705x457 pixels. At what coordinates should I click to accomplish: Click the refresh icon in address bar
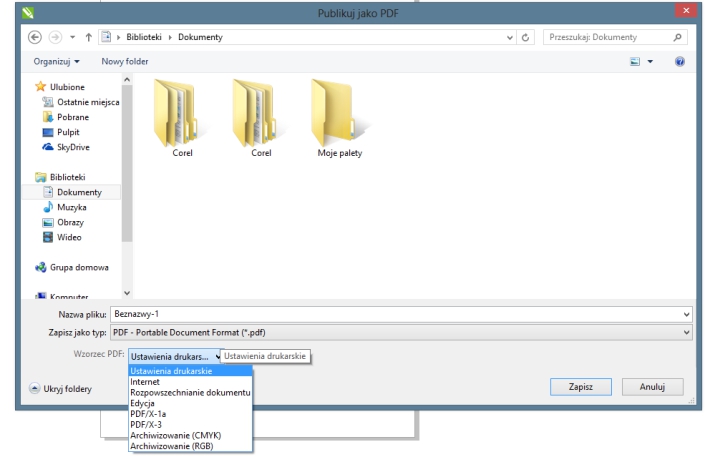pos(528,38)
